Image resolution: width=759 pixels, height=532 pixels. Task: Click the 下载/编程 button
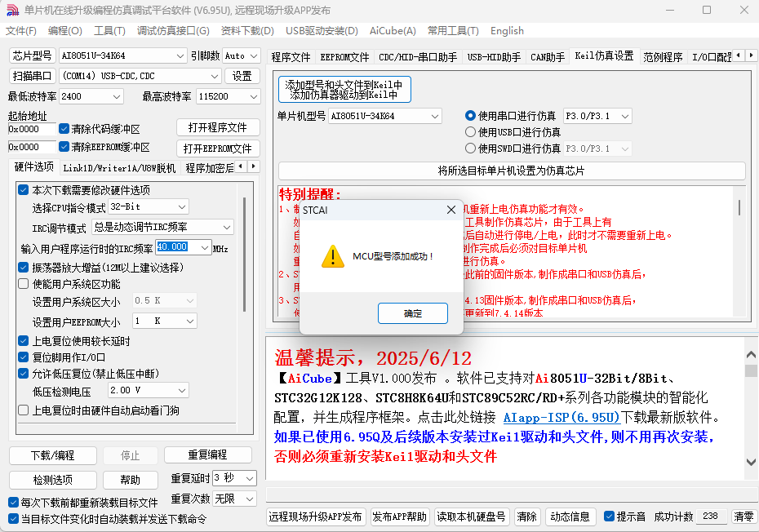pos(53,455)
